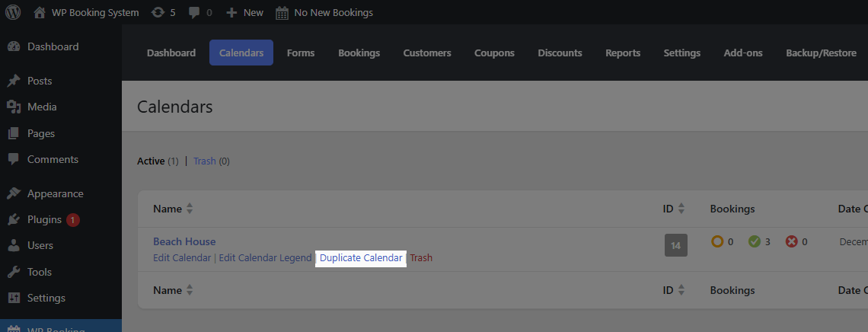
Task: Open the Bookings tab
Action: click(x=359, y=53)
